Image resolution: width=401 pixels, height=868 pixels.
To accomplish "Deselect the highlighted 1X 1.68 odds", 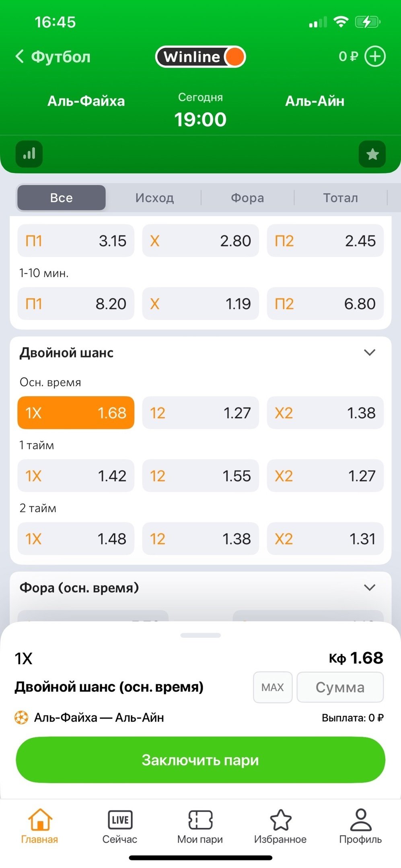I will click(x=76, y=413).
